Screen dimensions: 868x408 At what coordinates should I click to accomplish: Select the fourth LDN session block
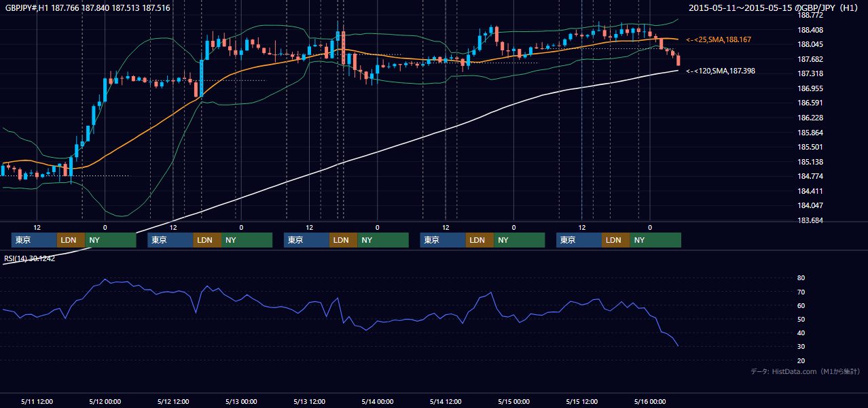point(480,240)
